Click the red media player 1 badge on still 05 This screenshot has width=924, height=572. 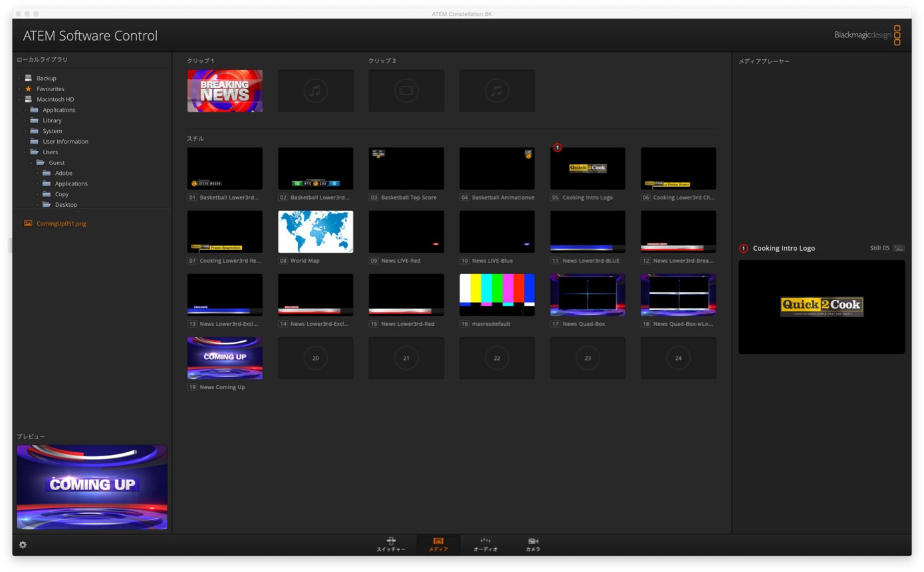(558, 148)
